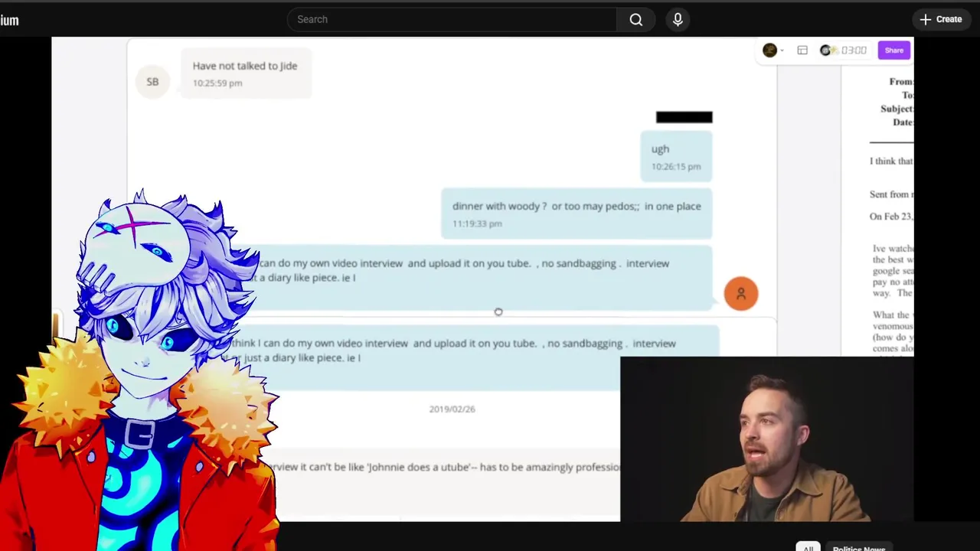Viewport: 980px width, 551px height.
Task: Open the Create menu button
Action: point(941,19)
